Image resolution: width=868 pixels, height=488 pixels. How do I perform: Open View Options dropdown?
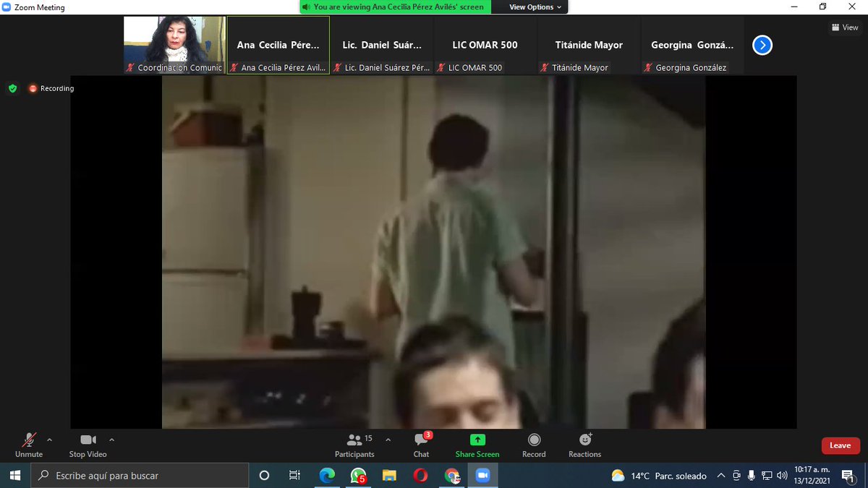click(535, 7)
